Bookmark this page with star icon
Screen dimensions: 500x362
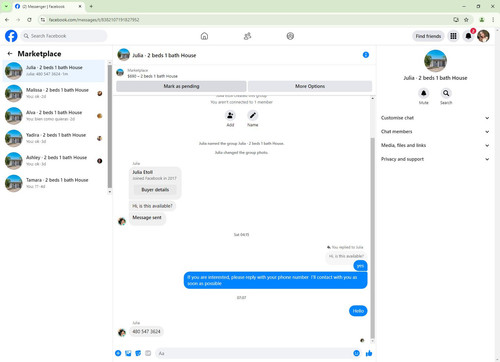[466, 20]
